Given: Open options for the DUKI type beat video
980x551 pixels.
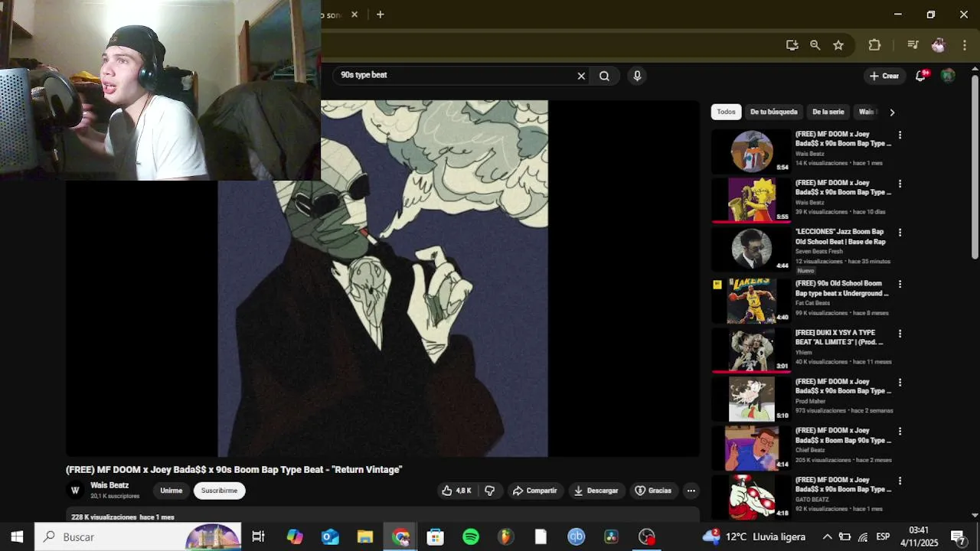Looking at the screenshot, I should point(900,334).
